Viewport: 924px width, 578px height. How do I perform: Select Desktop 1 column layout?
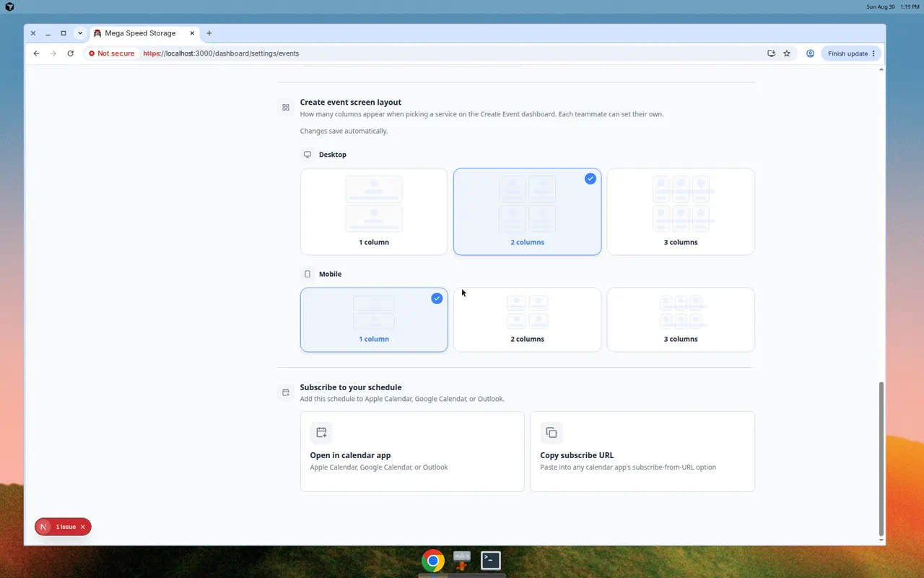pos(374,212)
